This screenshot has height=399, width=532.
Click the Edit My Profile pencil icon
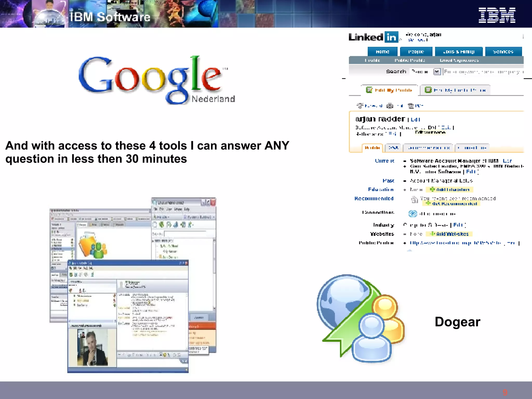point(369,90)
